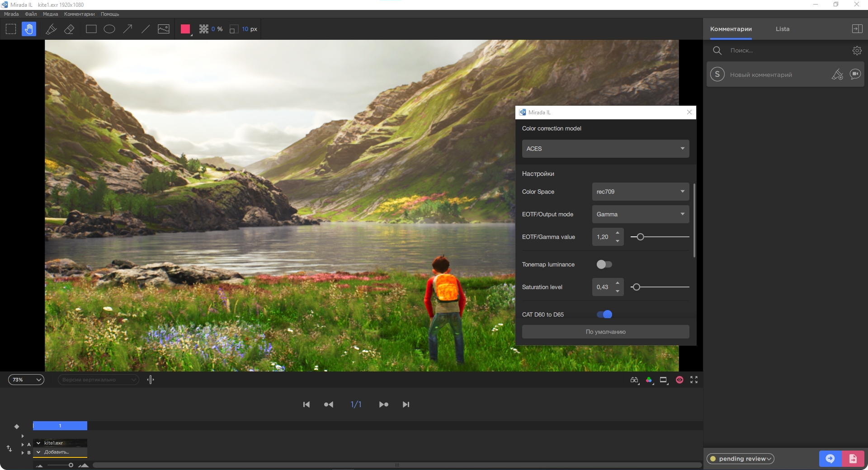
Task: Swap A and B tracks
Action: click(x=9, y=448)
